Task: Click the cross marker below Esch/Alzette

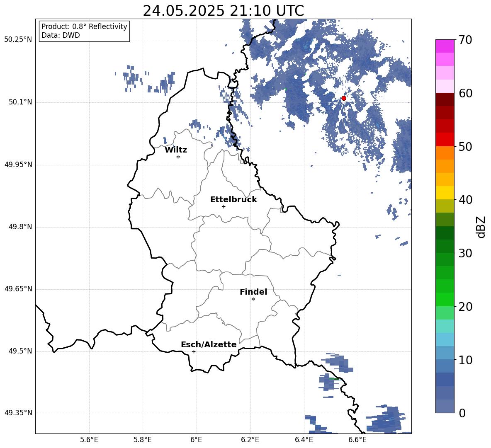Action: tap(194, 351)
